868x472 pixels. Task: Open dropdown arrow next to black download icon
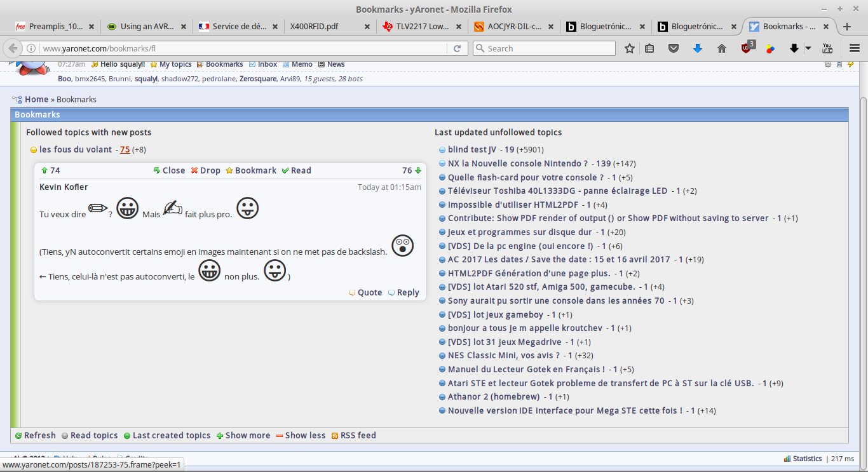point(808,48)
